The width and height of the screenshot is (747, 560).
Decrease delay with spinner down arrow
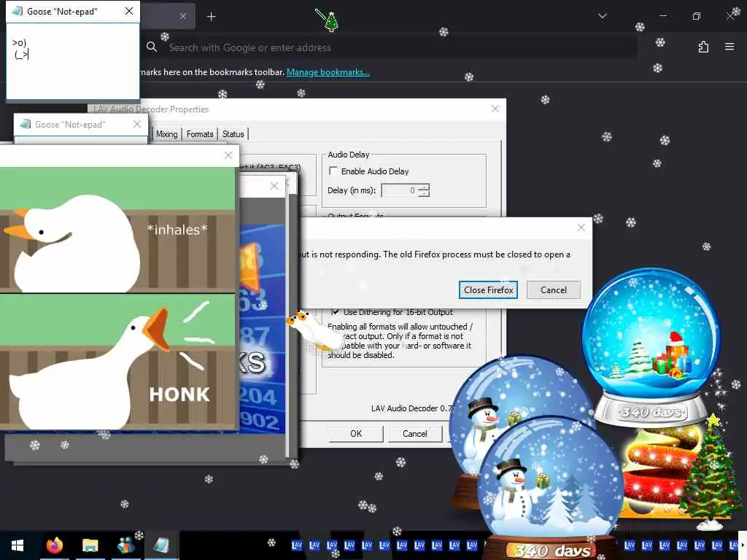(x=425, y=194)
